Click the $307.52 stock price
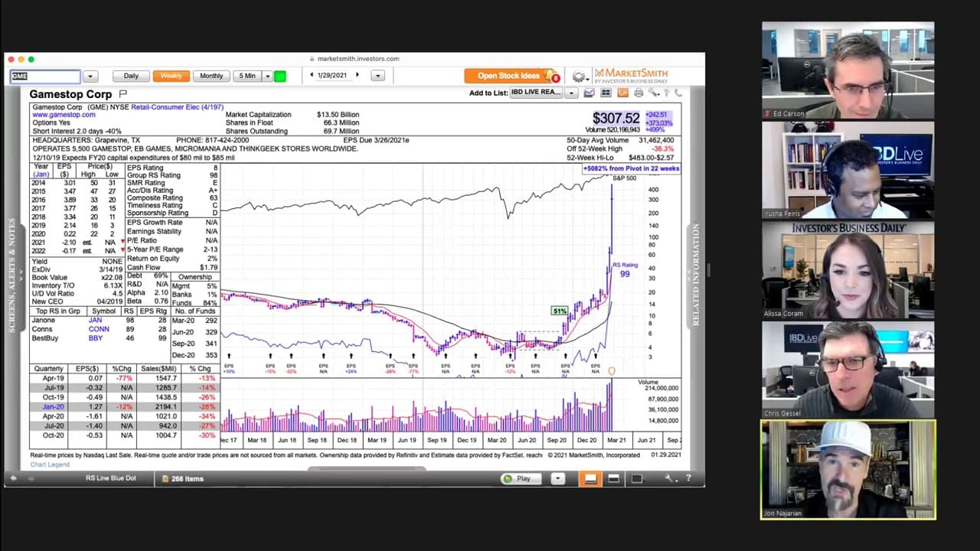 click(616, 118)
